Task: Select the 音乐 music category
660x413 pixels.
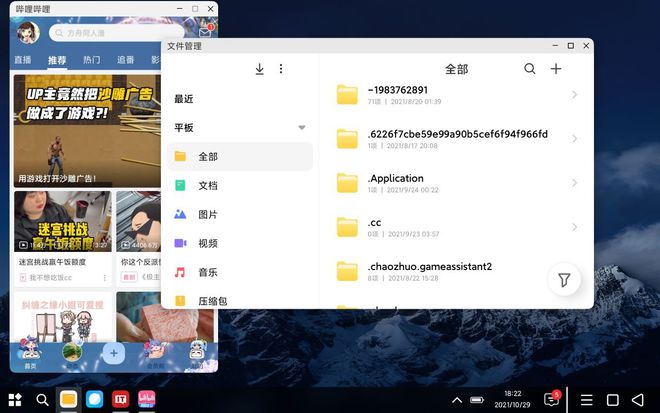Action: click(240, 272)
